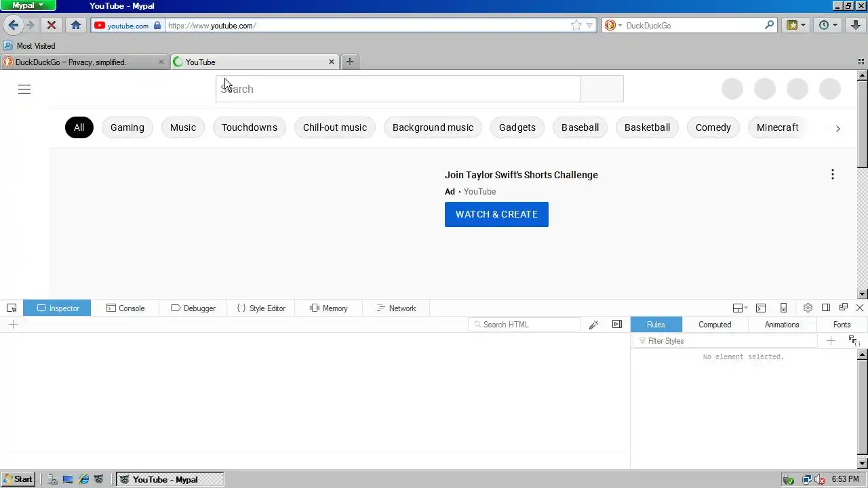Create new node plus icon in Inspector
Image resolution: width=868 pixels, height=488 pixels.
click(x=13, y=325)
